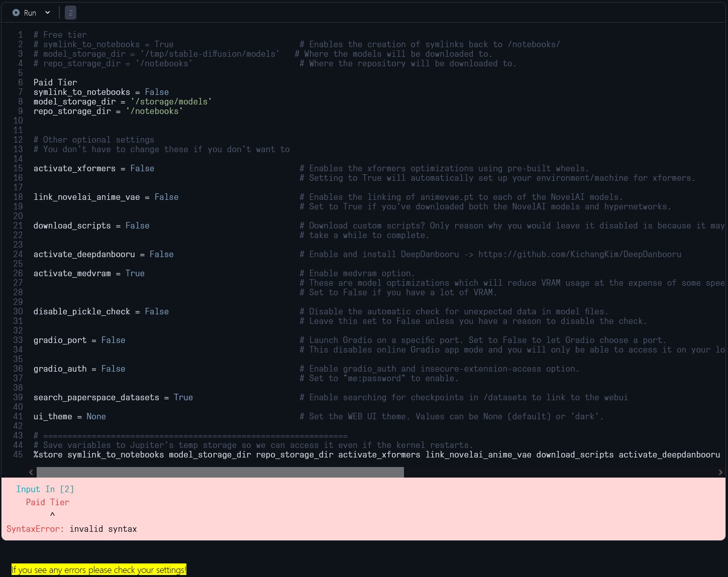Click the download_scripts variable
Viewport: 728px width, 577px height.
[72, 225]
